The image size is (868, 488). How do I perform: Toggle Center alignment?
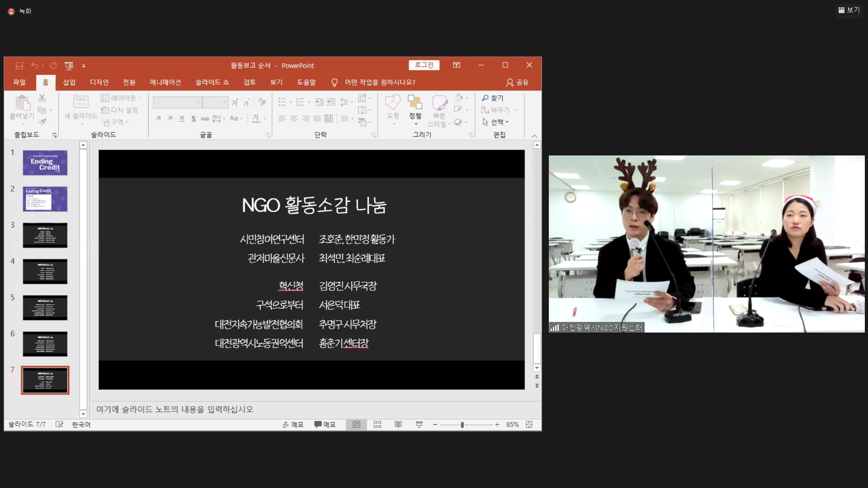coord(294,118)
